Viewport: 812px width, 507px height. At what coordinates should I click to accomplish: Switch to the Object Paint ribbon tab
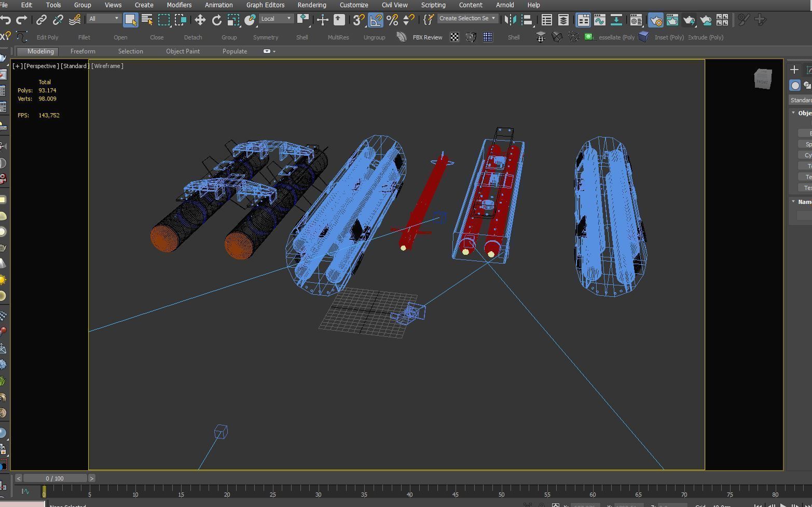point(183,51)
